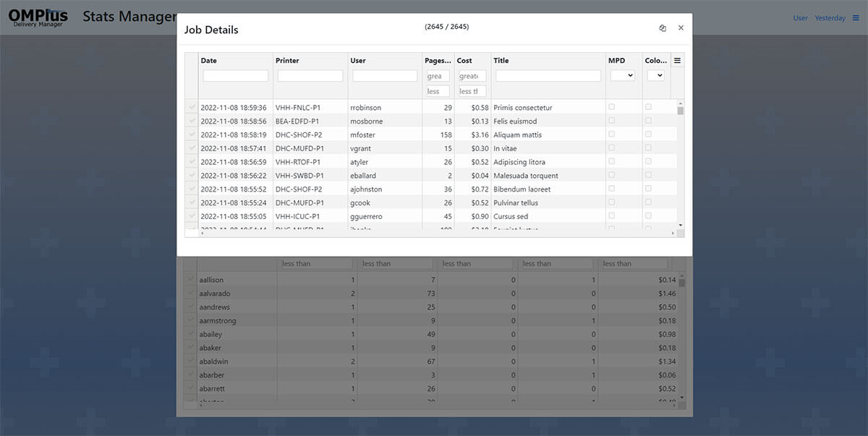Click the OMPlus Delivery Manager logo
Image resolution: width=868 pixels, height=436 pixels.
tap(38, 18)
